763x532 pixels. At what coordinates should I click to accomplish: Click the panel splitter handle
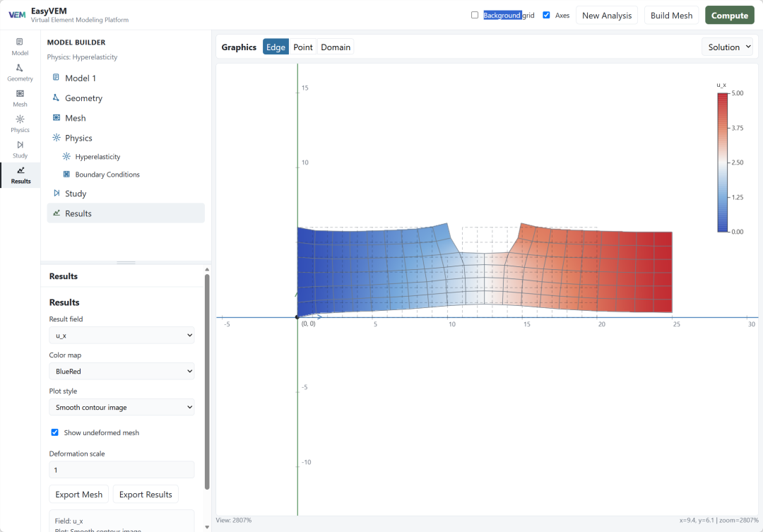click(x=126, y=263)
